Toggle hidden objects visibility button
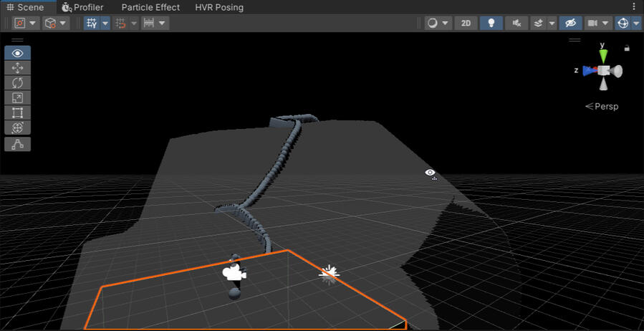 point(570,23)
